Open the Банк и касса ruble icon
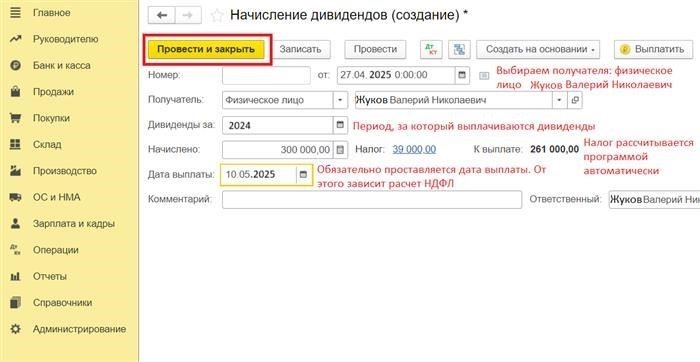 16,66
